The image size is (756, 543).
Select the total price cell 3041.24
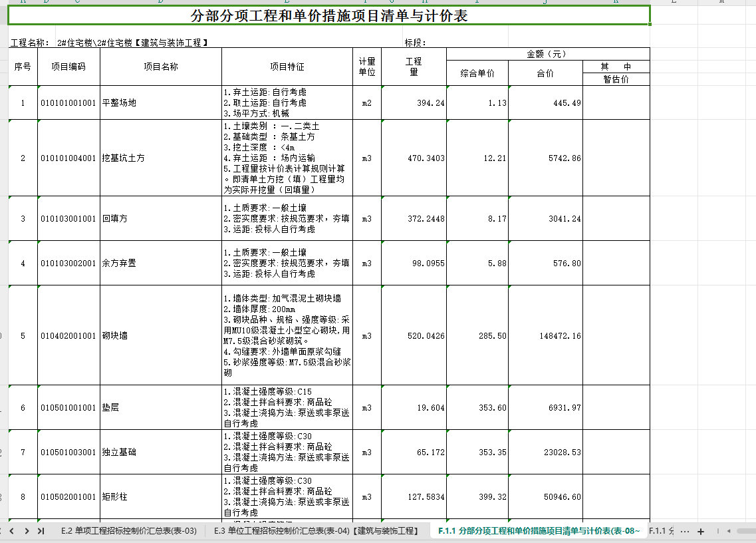pyautogui.click(x=545, y=219)
